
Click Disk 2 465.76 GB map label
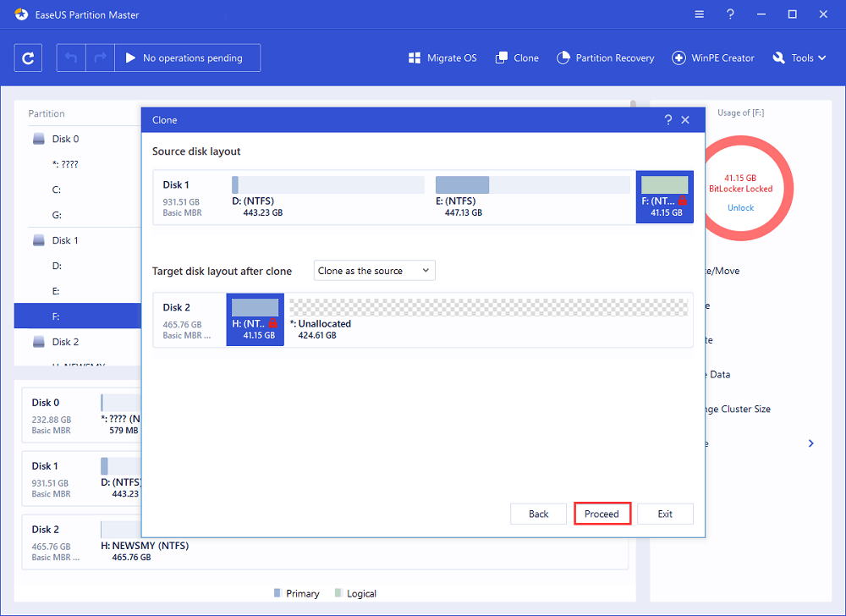coord(55,543)
